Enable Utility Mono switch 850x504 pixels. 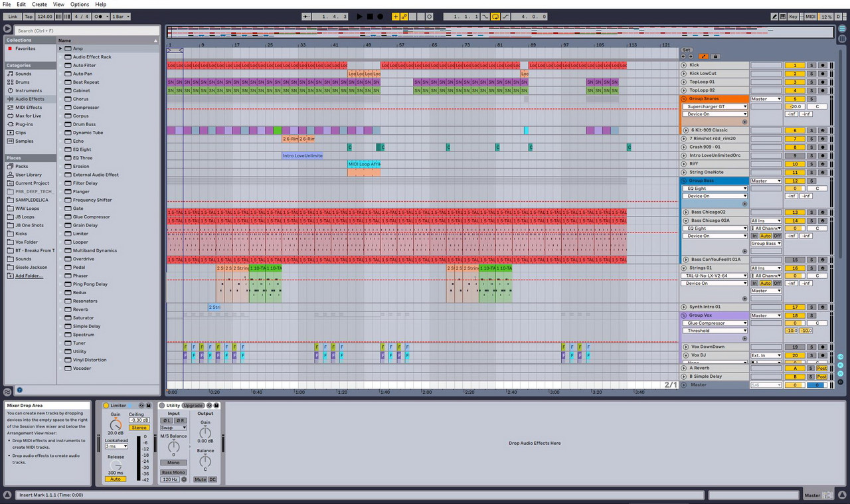173,462
